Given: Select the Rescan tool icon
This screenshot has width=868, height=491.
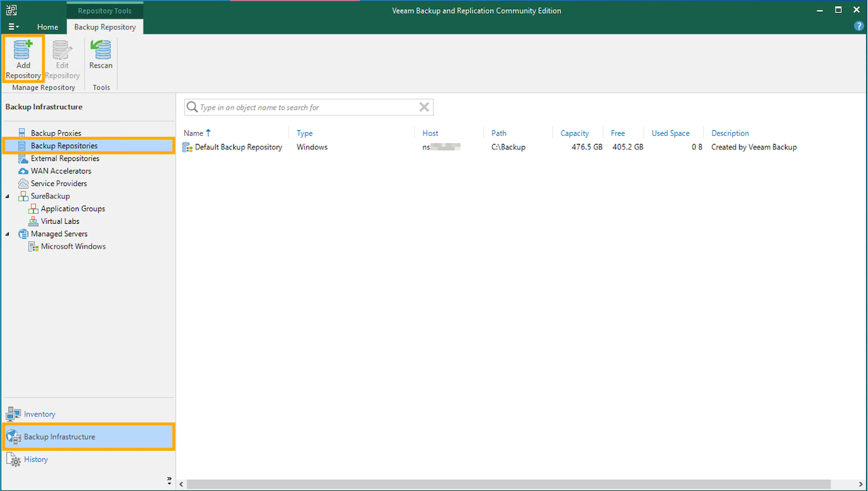Looking at the screenshot, I should (x=100, y=50).
